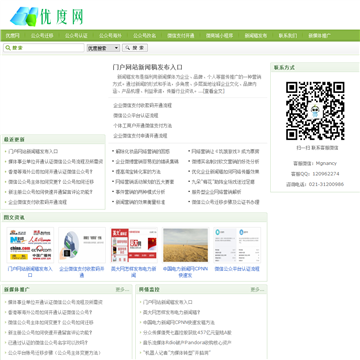The width and height of the screenshot is (360, 360).
Task: Click the [查看全文] read-more link
Action: (x=214, y=91)
